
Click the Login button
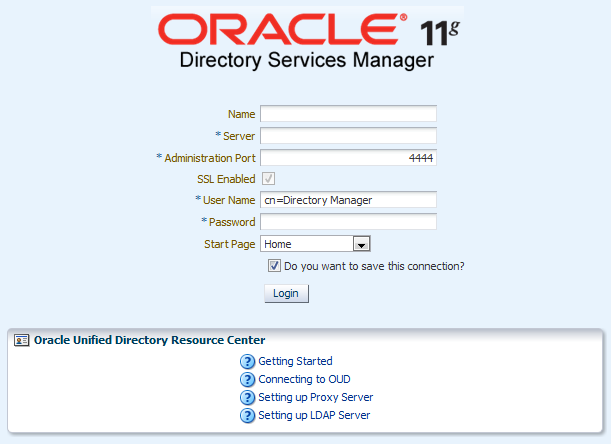(286, 294)
